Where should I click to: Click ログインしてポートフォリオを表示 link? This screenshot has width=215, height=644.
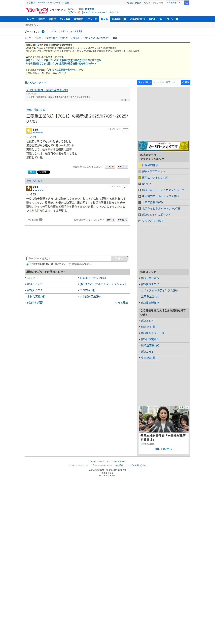click(x=66, y=31)
